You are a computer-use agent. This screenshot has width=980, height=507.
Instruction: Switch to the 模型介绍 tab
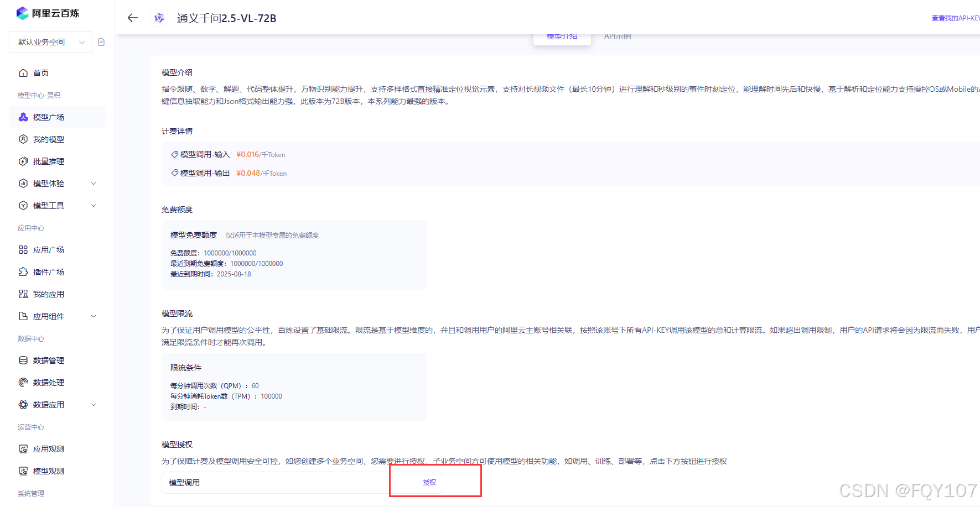tap(562, 38)
